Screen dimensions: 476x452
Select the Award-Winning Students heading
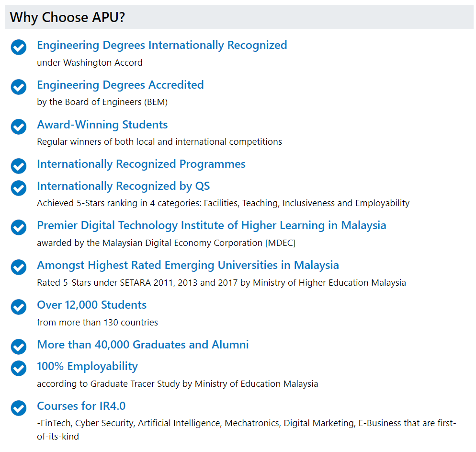102,125
